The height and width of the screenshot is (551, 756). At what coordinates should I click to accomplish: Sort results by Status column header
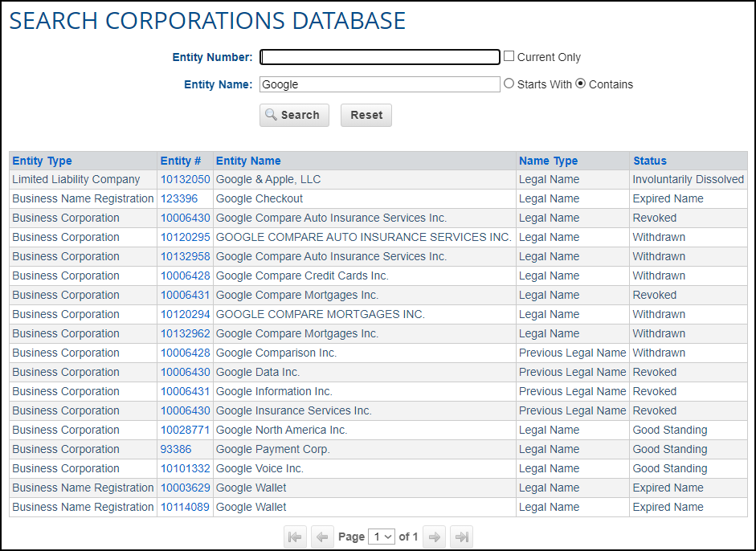click(649, 161)
